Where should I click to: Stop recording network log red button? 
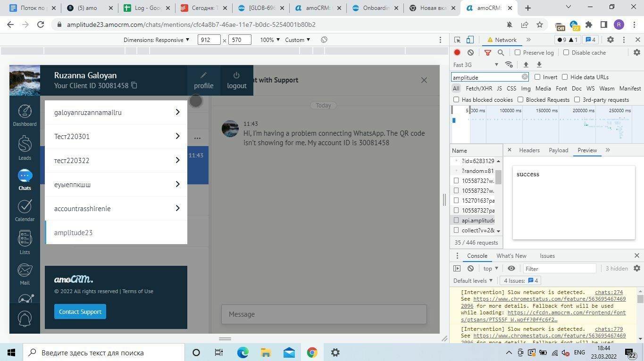coord(457,53)
